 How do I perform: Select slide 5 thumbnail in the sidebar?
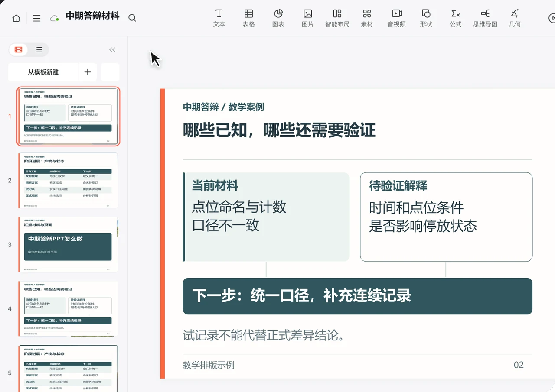[x=69, y=368]
